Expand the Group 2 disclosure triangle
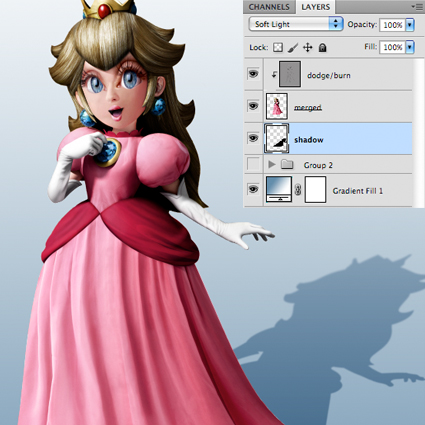The width and height of the screenshot is (425, 425). coord(272,164)
